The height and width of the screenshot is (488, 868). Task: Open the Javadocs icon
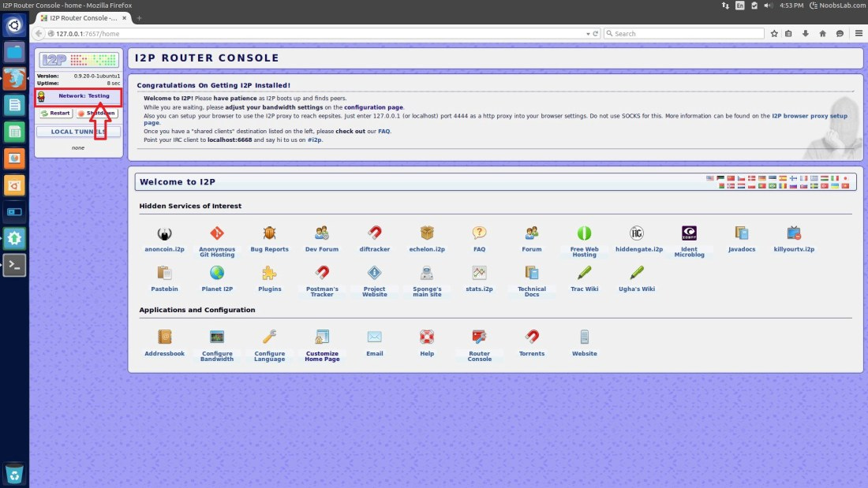pyautogui.click(x=742, y=233)
